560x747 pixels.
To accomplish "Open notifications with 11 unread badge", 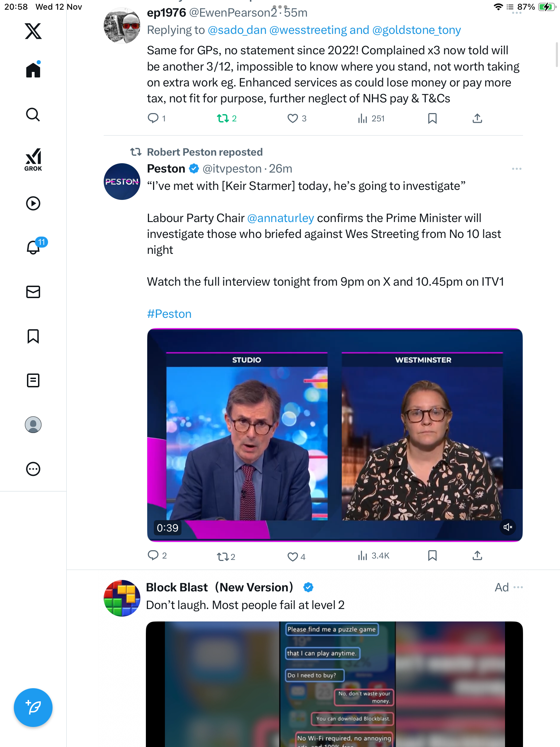I will click(x=34, y=247).
